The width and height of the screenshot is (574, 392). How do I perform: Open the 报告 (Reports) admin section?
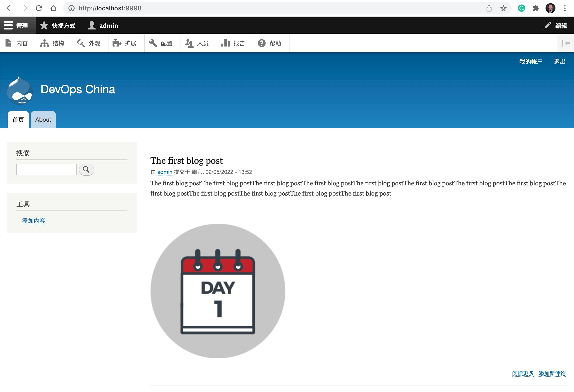click(235, 43)
